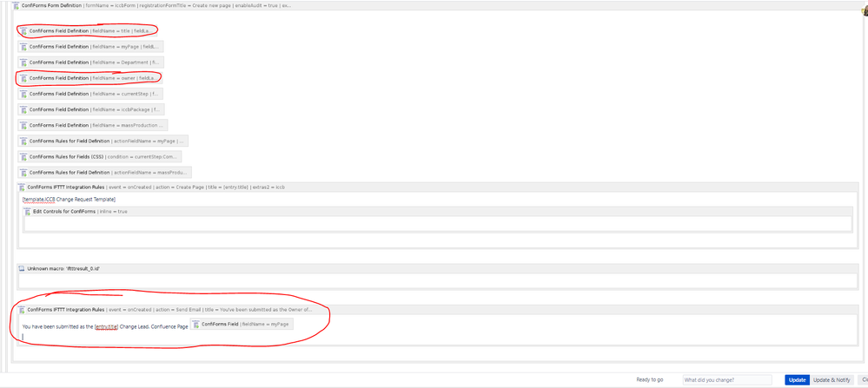This screenshot has height=388, width=868.
Task: Select the myPage Field Definition macro
Action: [x=90, y=46]
